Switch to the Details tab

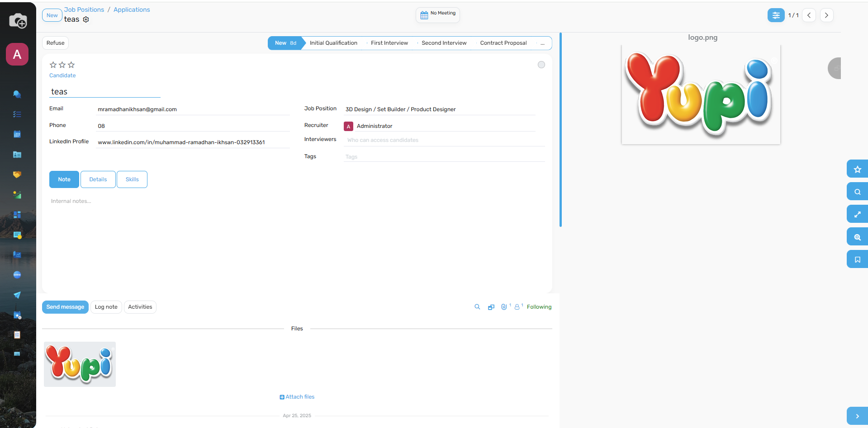coord(98,179)
